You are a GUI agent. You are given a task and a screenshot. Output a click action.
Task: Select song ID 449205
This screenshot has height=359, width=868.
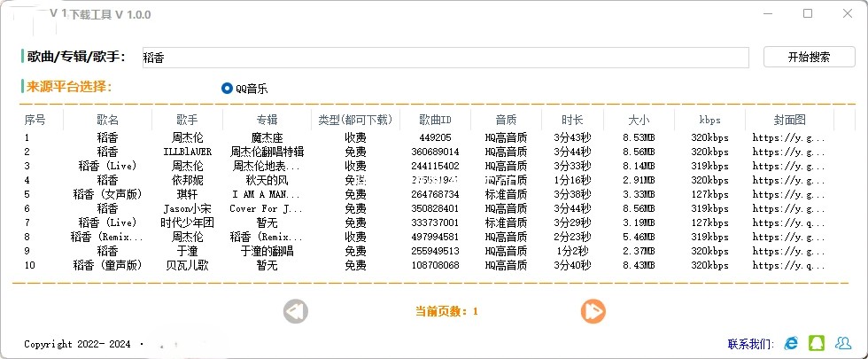435,137
